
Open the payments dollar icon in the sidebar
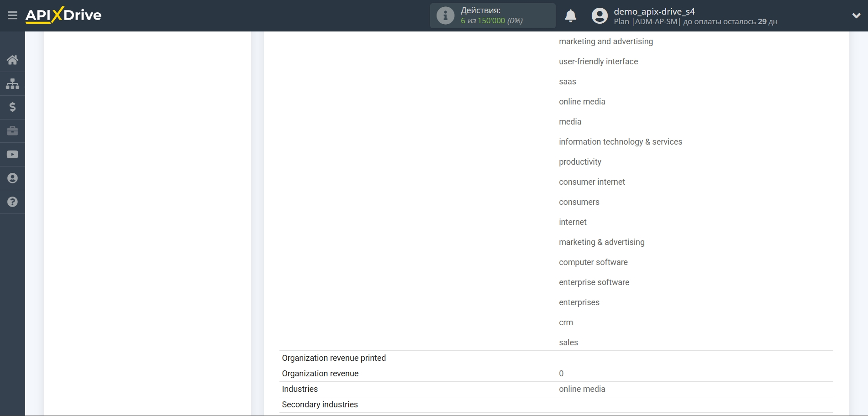[12, 107]
